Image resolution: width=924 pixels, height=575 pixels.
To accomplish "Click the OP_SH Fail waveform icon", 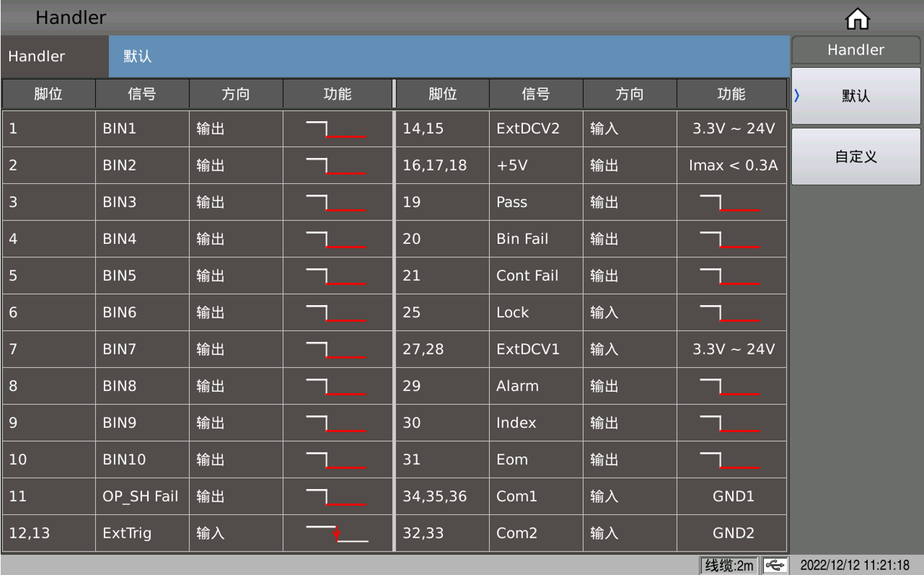I will click(336, 496).
